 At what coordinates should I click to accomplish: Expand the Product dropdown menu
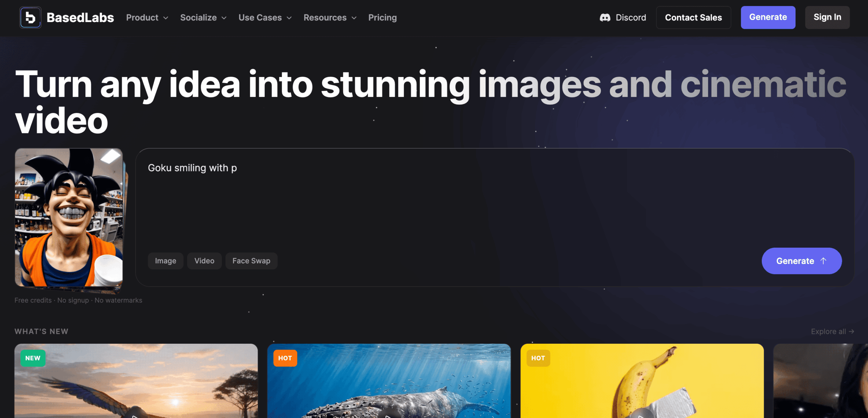(147, 18)
